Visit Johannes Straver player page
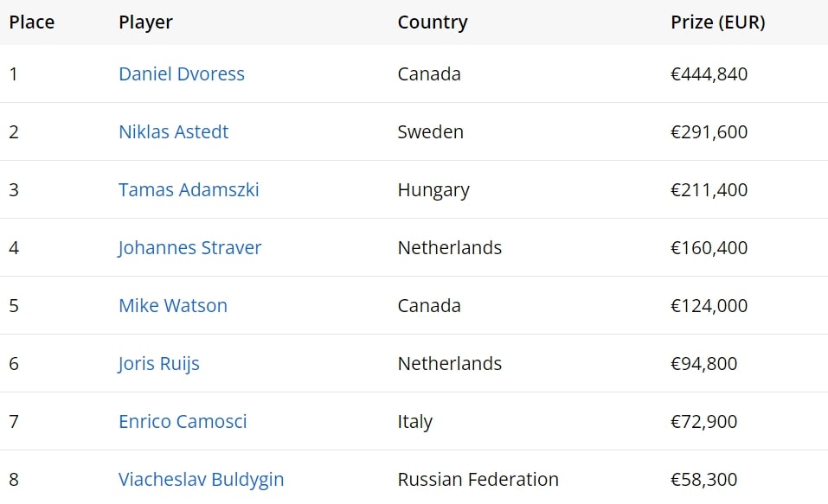 click(189, 248)
